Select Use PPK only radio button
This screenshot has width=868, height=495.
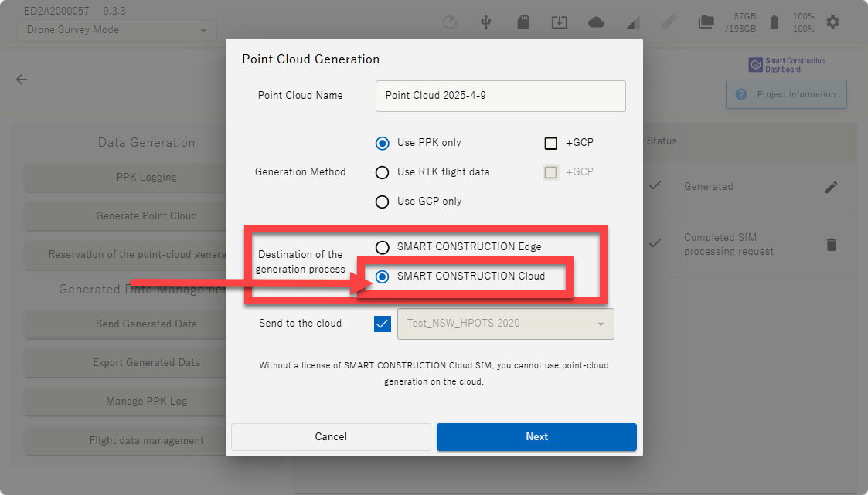pos(382,143)
